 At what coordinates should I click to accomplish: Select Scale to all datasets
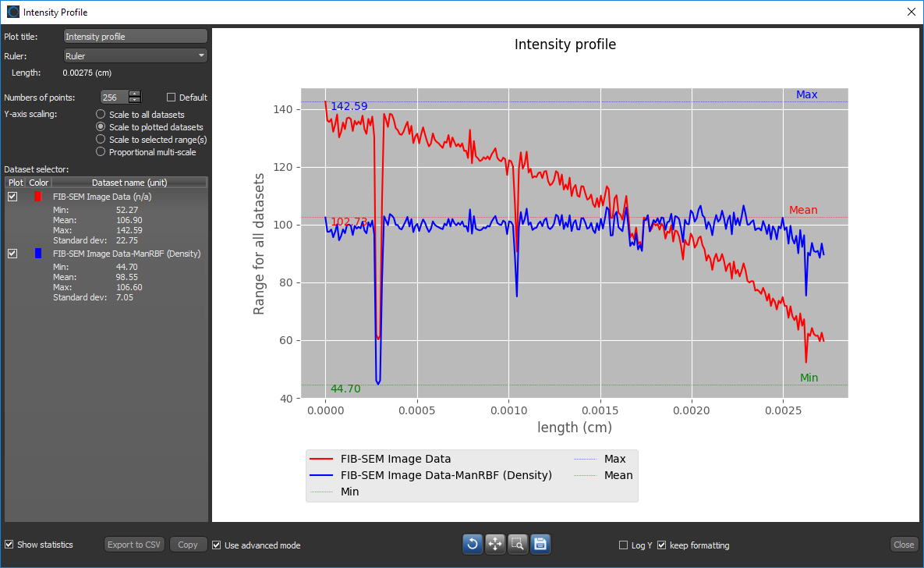(x=101, y=114)
